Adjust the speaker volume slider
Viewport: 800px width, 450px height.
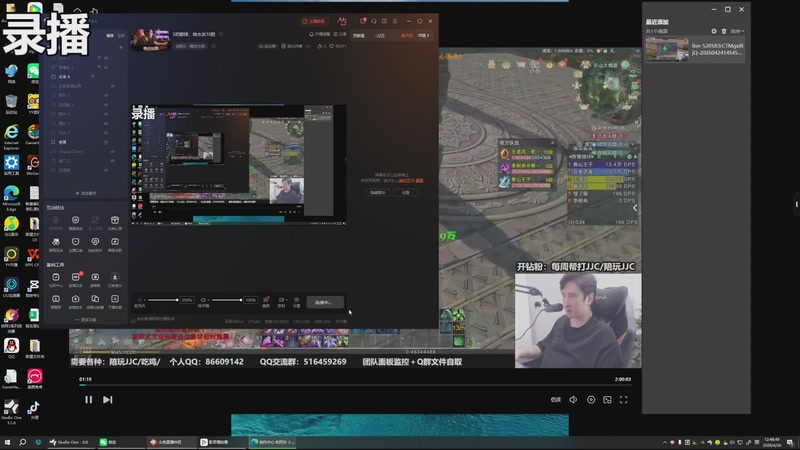(227, 300)
